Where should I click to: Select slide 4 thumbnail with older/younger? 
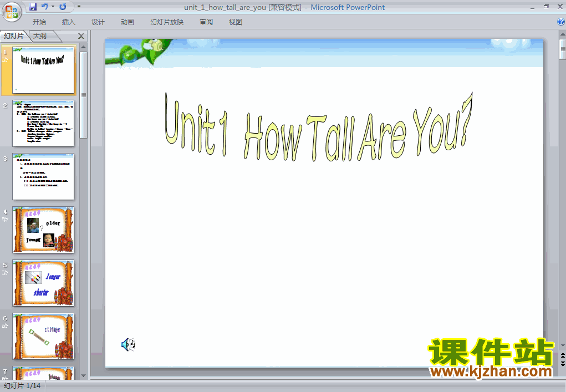pos(43,230)
